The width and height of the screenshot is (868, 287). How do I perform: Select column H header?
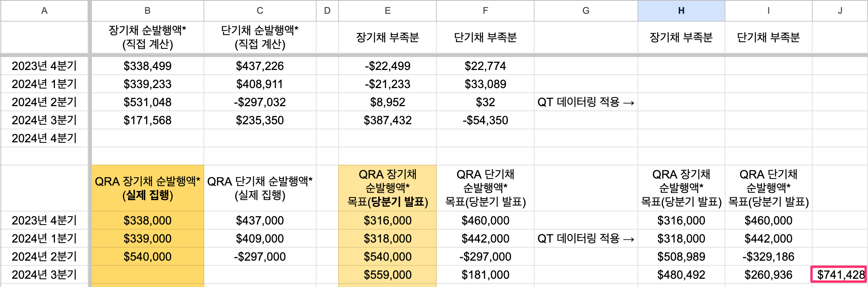coord(681,11)
